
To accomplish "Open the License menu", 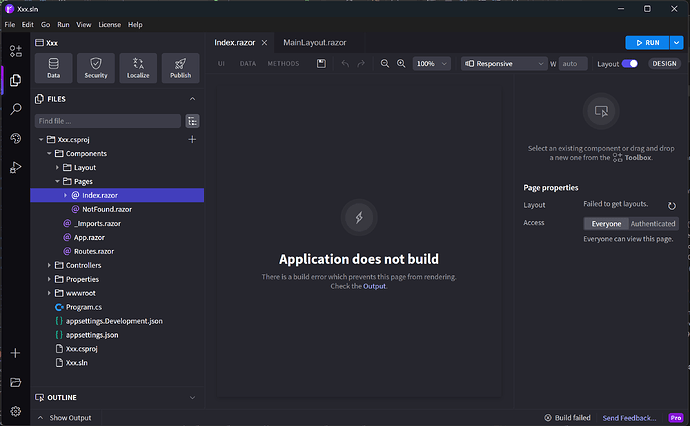I will point(110,25).
